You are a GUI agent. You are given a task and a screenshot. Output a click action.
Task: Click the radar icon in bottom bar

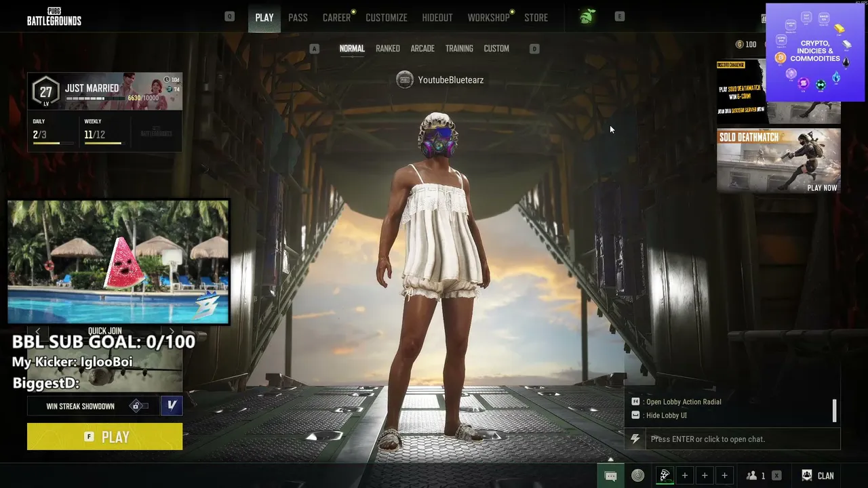click(638, 476)
